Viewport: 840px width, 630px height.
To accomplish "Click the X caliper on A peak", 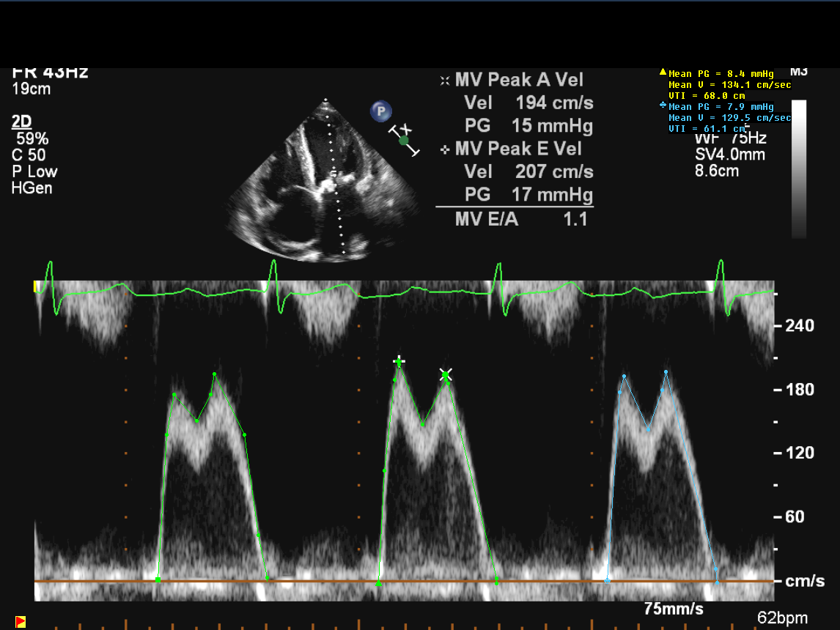I will point(446,376).
